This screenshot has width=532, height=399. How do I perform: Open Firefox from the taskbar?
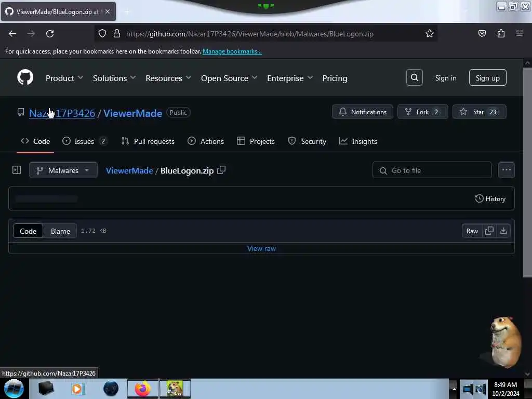pyautogui.click(x=143, y=389)
